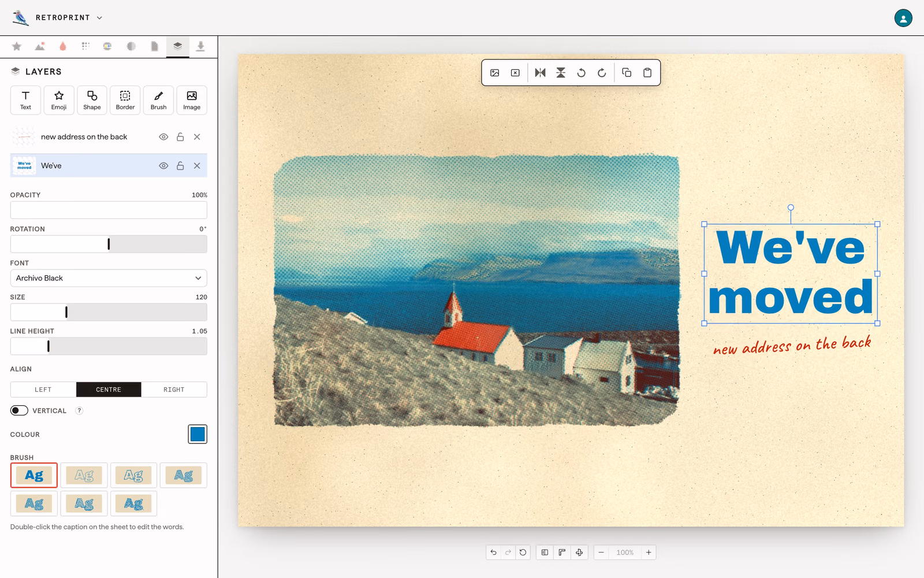
Task: Reset with the circular arrow next to redo
Action: pyautogui.click(x=523, y=553)
